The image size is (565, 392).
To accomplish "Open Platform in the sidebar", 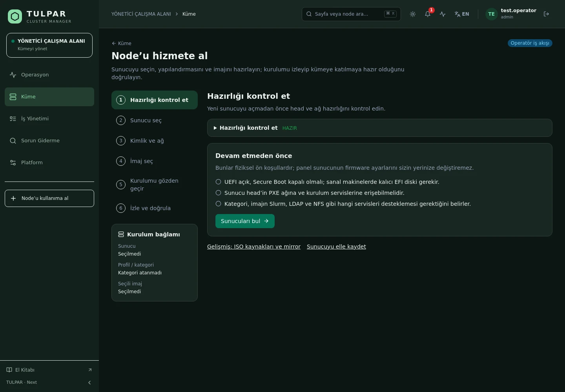I will click(49, 163).
